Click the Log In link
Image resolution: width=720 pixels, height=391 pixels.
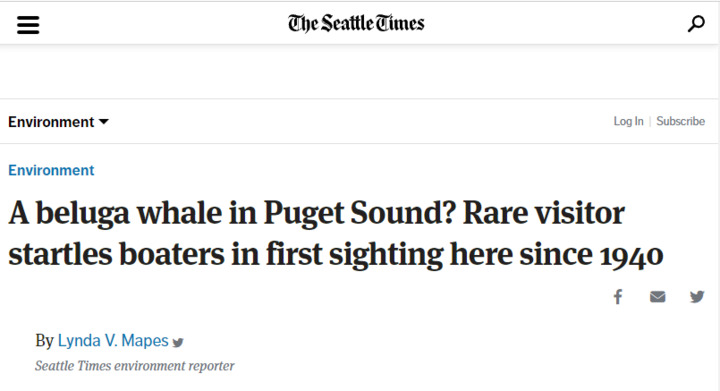(x=629, y=121)
